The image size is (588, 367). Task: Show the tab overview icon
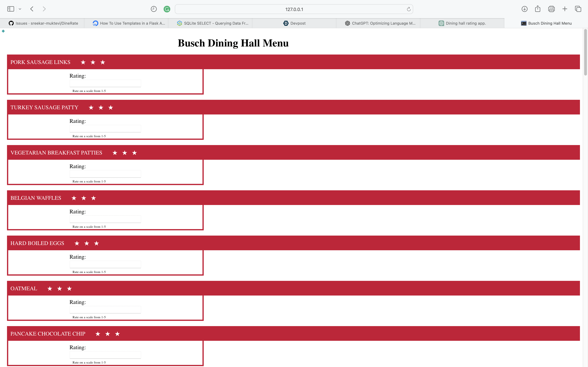click(578, 9)
